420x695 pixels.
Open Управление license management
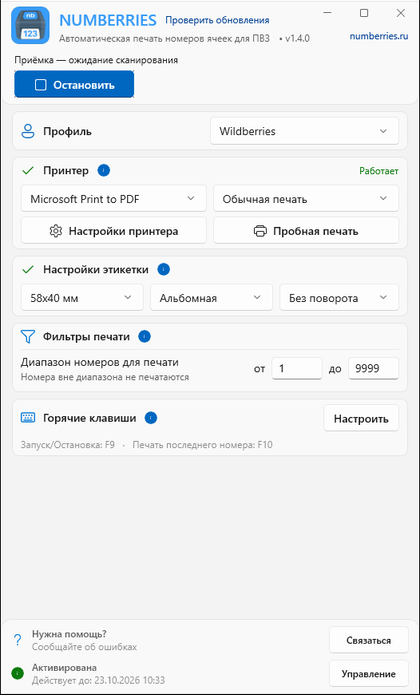tap(369, 674)
